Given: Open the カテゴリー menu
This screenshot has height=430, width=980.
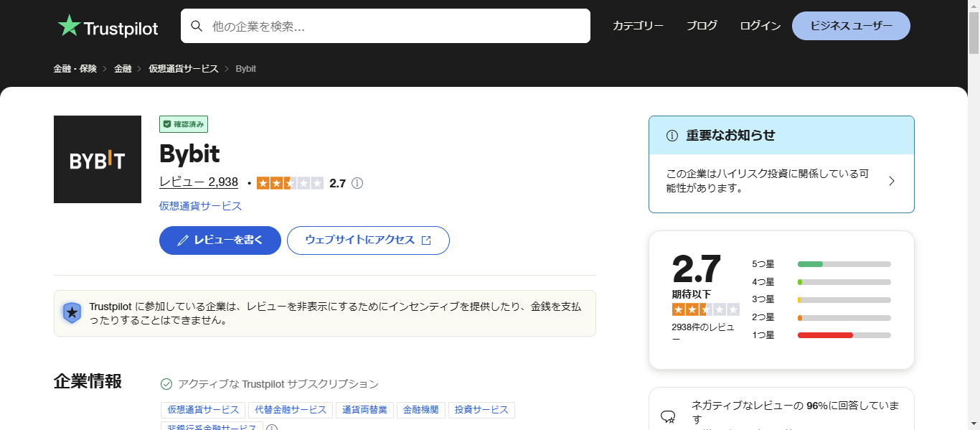Looking at the screenshot, I should [x=638, y=25].
